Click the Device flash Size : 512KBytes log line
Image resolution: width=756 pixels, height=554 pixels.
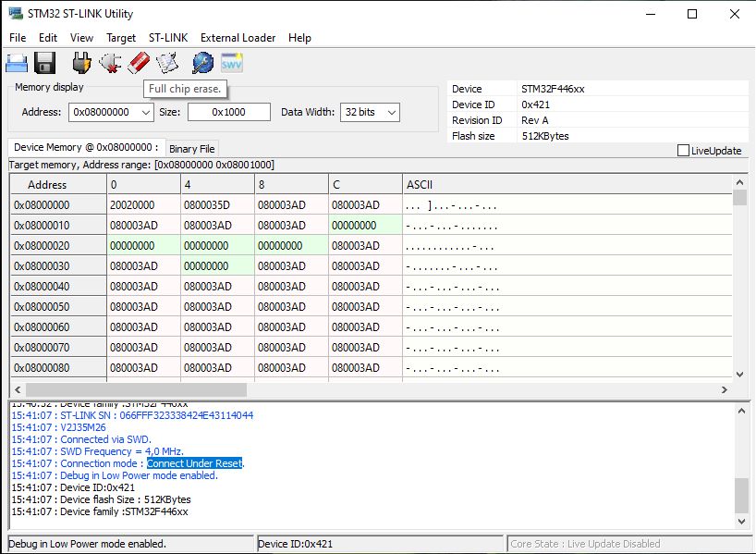pyautogui.click(x=102, y=499)
